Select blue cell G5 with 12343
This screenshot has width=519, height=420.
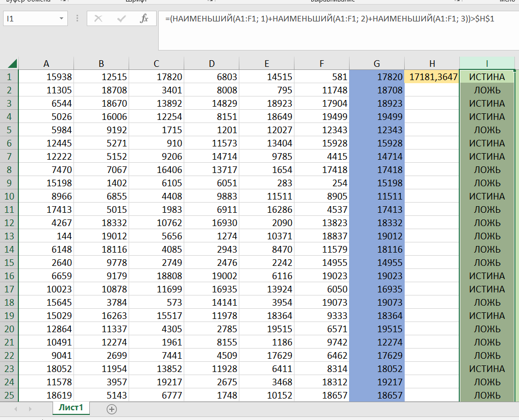(x=377, y=130)
